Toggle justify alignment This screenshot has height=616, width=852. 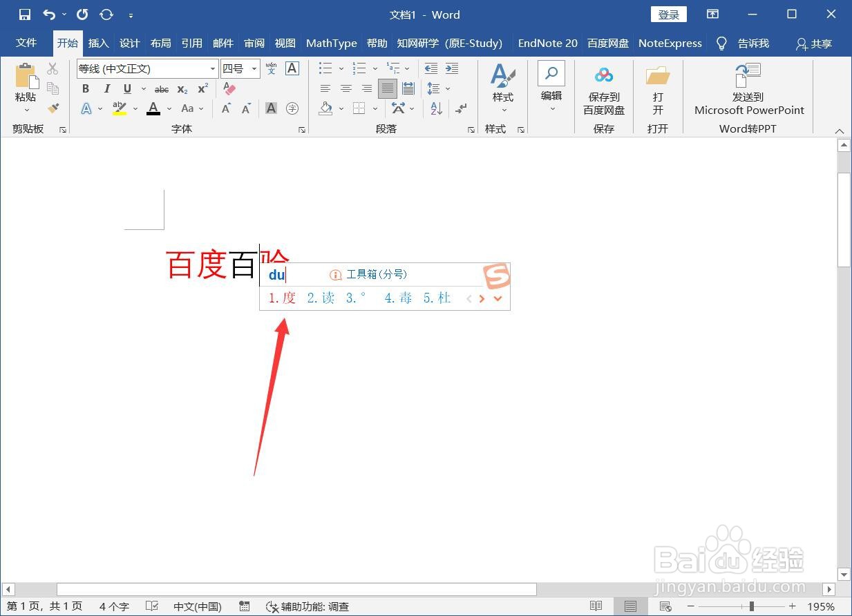(388, 88)
